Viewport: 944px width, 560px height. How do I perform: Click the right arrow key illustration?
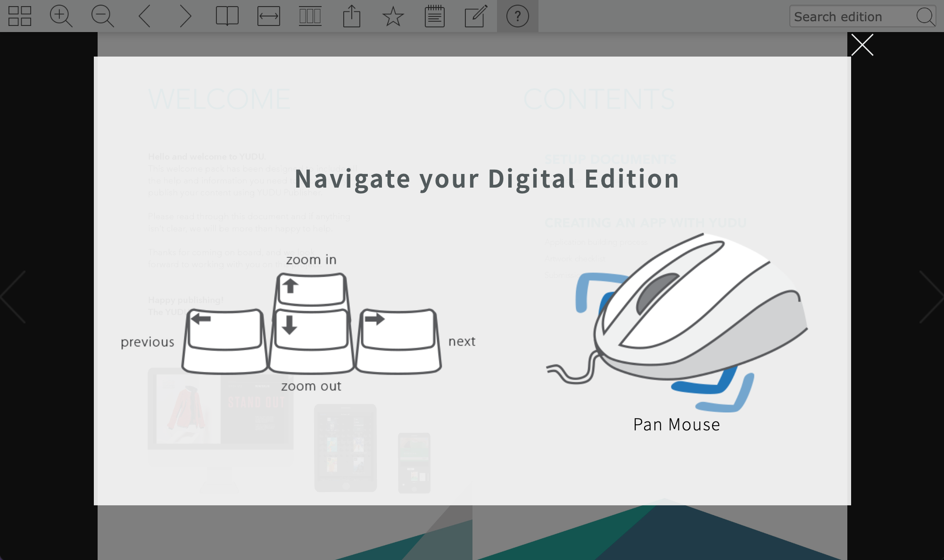(x=398, y=341)
